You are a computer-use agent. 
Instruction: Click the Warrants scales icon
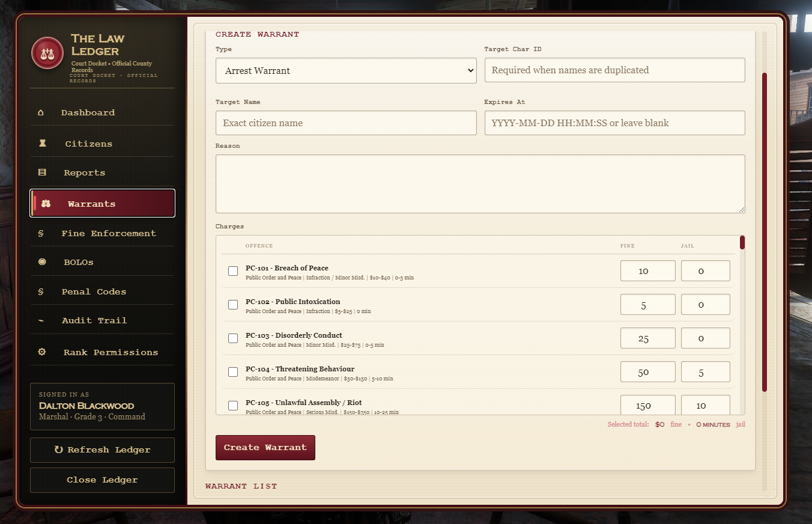click(46, 204)
